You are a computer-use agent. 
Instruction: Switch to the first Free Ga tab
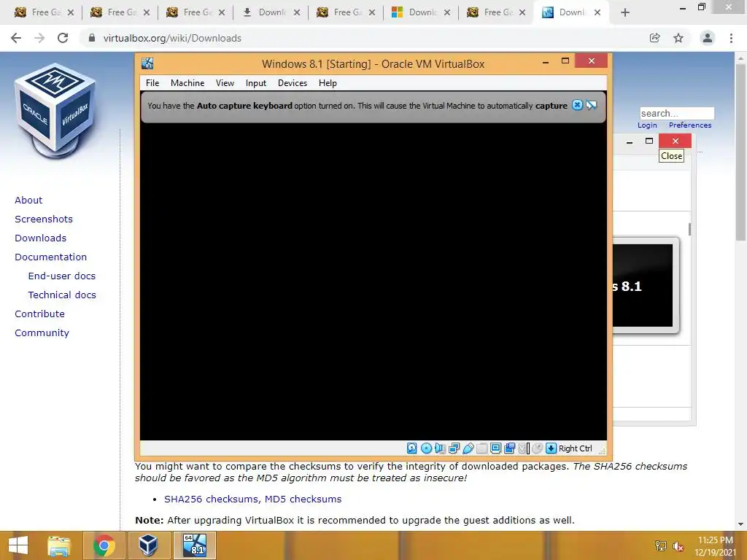pyautogui.click(x=43, y=12)
